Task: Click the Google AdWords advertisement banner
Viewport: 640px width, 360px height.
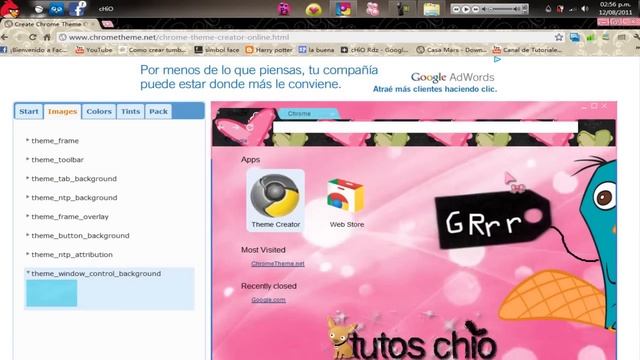Action: [319, 78]
